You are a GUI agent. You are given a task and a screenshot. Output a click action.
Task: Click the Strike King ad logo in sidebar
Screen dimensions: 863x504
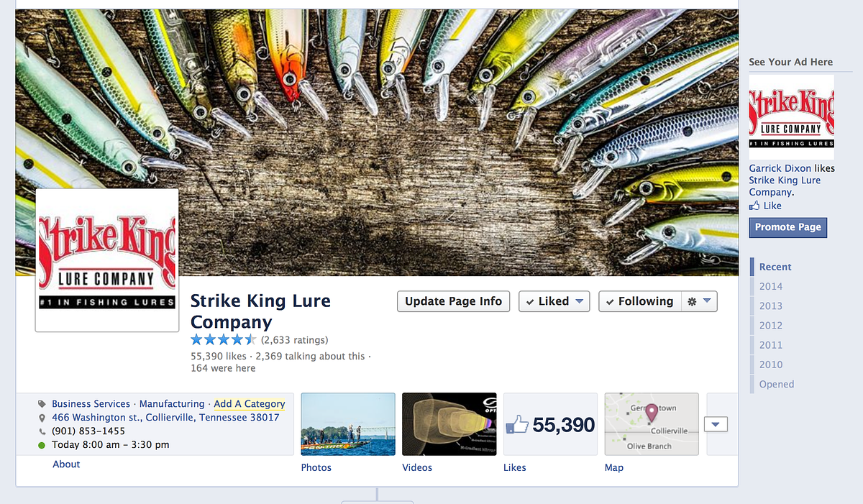tap(791, 116)
